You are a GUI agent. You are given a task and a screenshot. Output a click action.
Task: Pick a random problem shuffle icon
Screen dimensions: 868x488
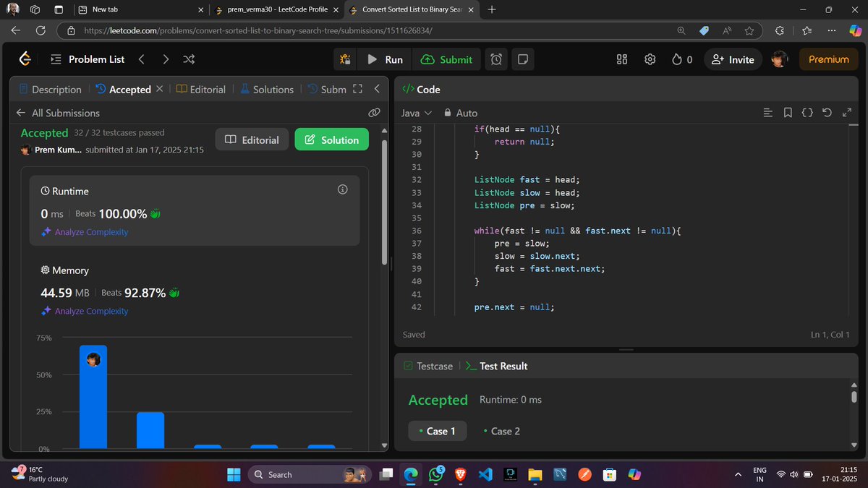[x=189, y=59]
